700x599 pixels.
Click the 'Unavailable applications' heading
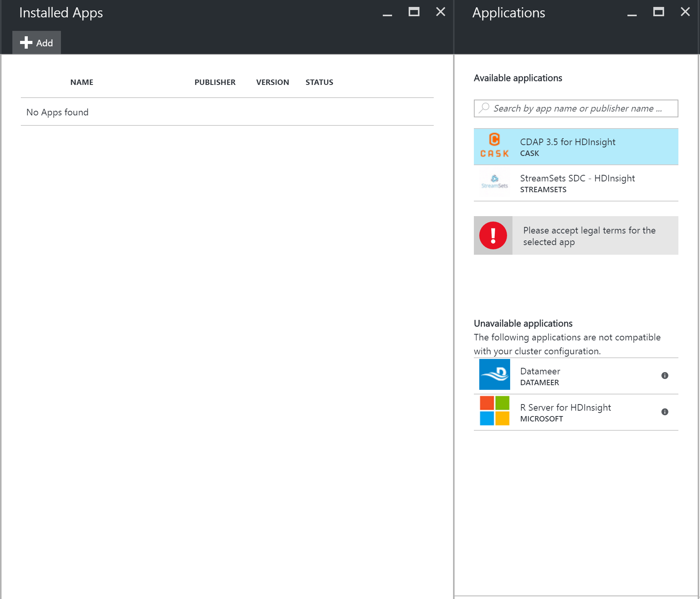[x=523, y=323]
